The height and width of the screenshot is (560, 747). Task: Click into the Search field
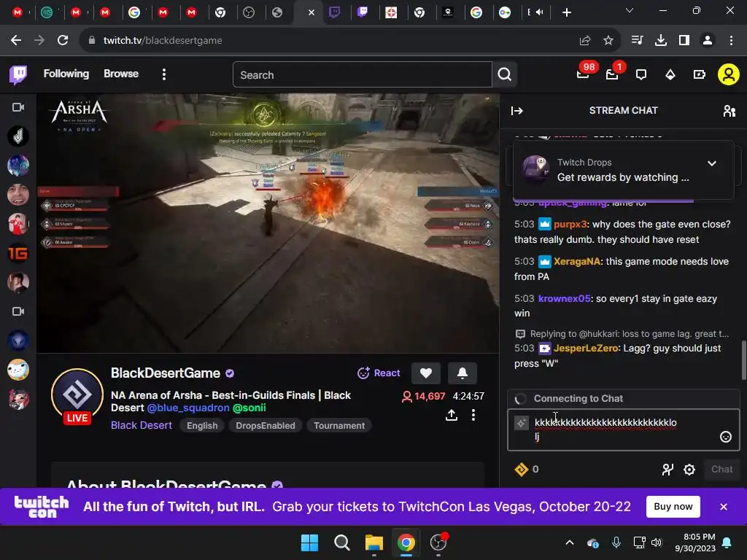point(362,75)
